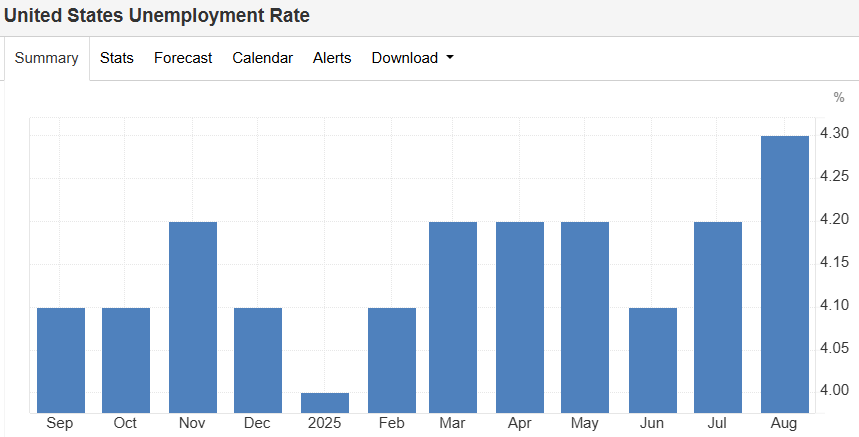Open the Stats tab
Viewport: 859px width, 437px height.
pos(116,58)
